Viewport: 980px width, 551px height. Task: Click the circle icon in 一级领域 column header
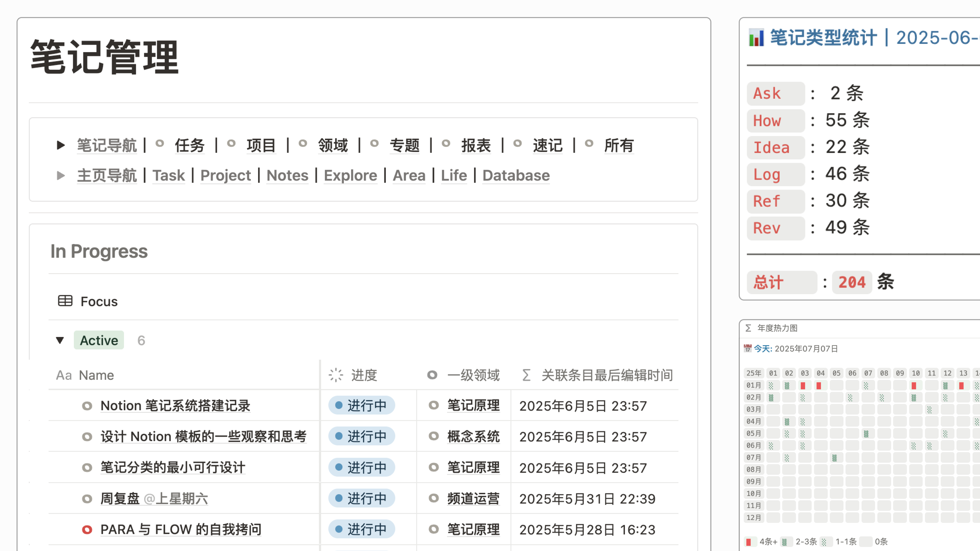(432, 375)
